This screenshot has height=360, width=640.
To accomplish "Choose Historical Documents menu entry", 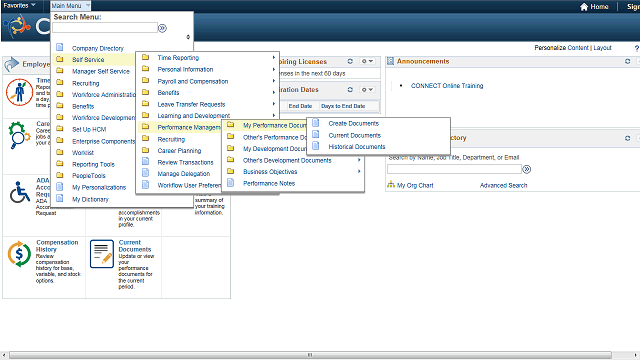I will 357,147.
